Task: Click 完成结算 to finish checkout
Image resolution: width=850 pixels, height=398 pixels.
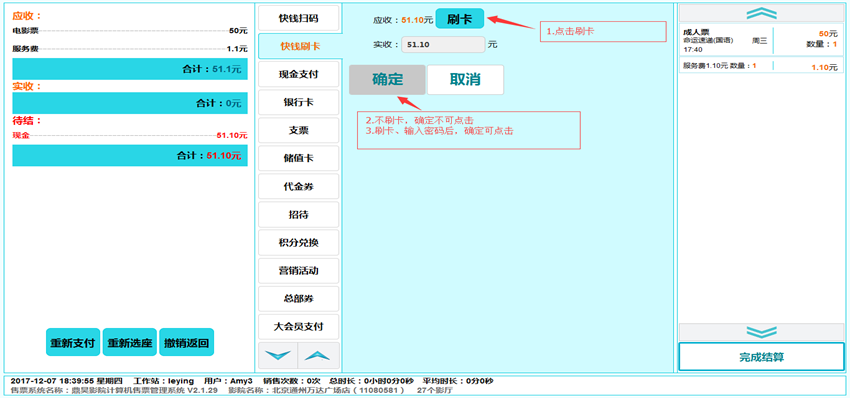Action: pos(761,357)
